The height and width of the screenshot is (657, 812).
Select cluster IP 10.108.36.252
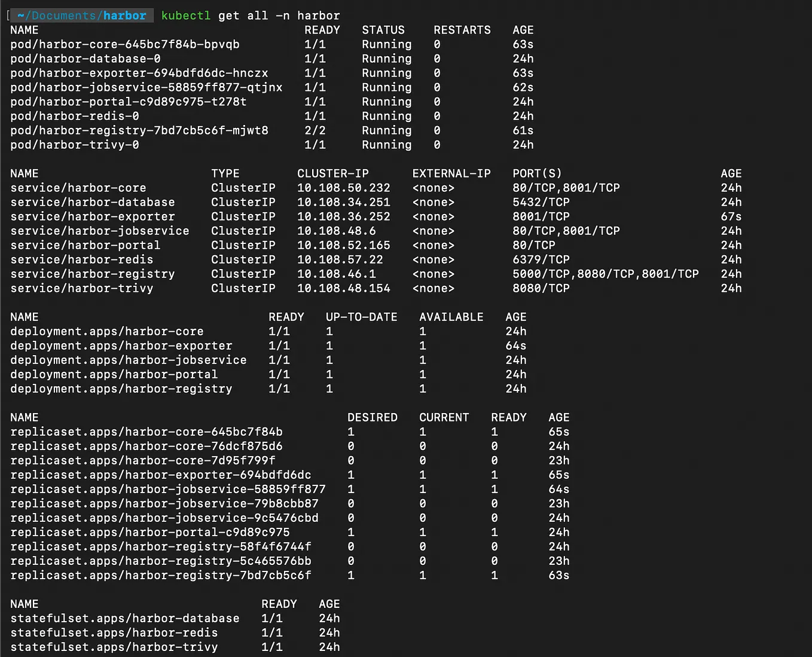(x=344, y=216)
